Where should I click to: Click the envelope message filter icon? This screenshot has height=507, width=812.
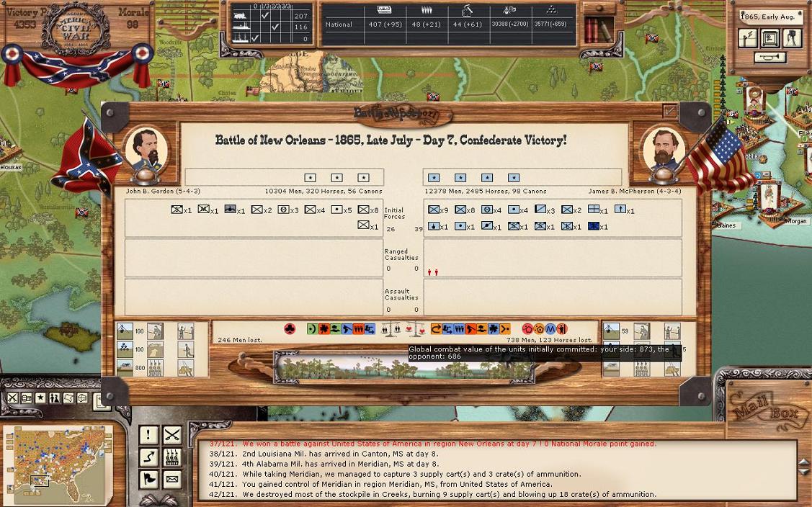point(171,478)
